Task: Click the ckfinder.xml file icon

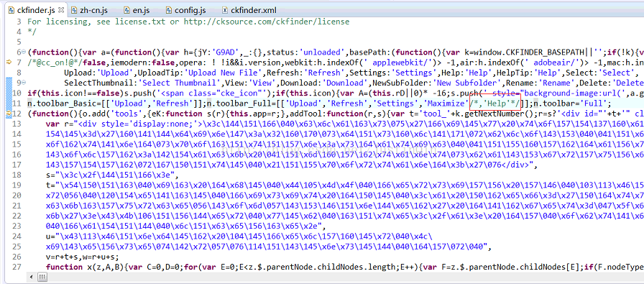Action: point(225,10)
